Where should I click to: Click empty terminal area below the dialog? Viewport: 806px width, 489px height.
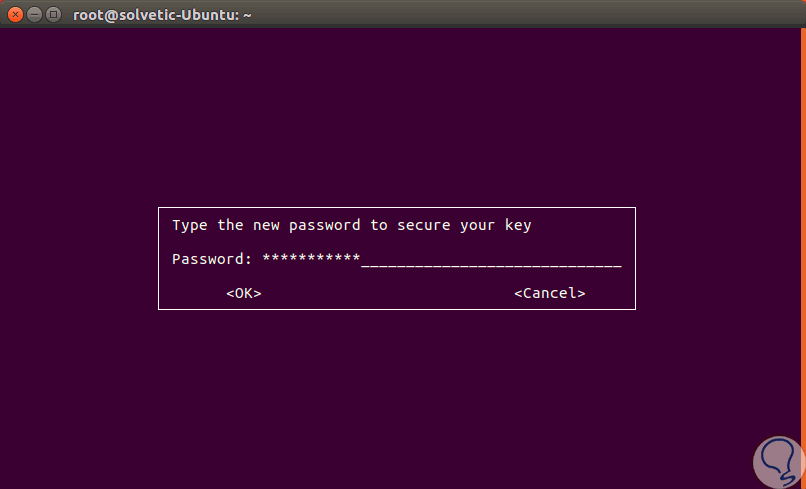(400, 400)
